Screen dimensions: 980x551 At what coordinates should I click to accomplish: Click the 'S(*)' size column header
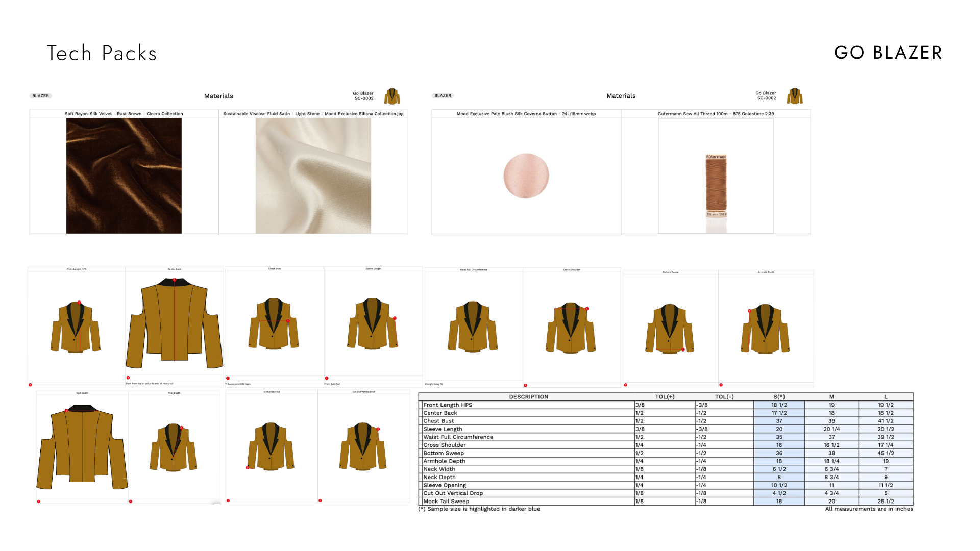point(779,397)
